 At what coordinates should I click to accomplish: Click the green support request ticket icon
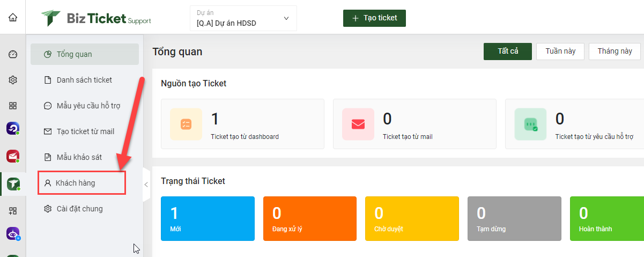[530, 124]
